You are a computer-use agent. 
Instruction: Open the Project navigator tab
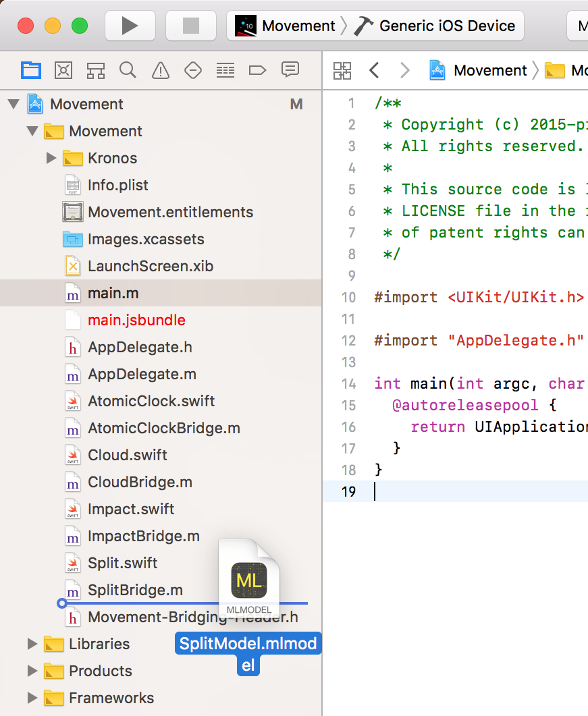coord(31,70)
